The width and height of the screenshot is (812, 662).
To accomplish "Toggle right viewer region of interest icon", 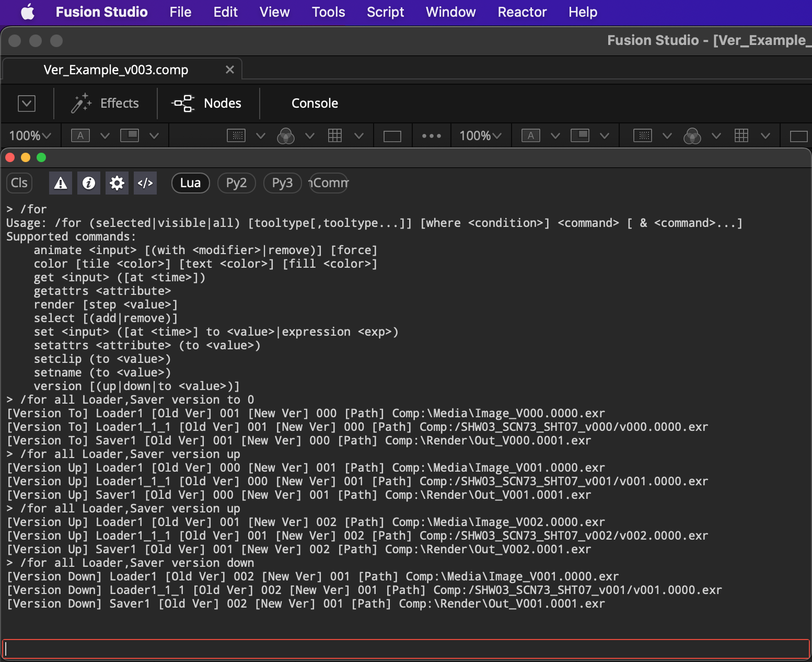I will [x=643, y=136].
